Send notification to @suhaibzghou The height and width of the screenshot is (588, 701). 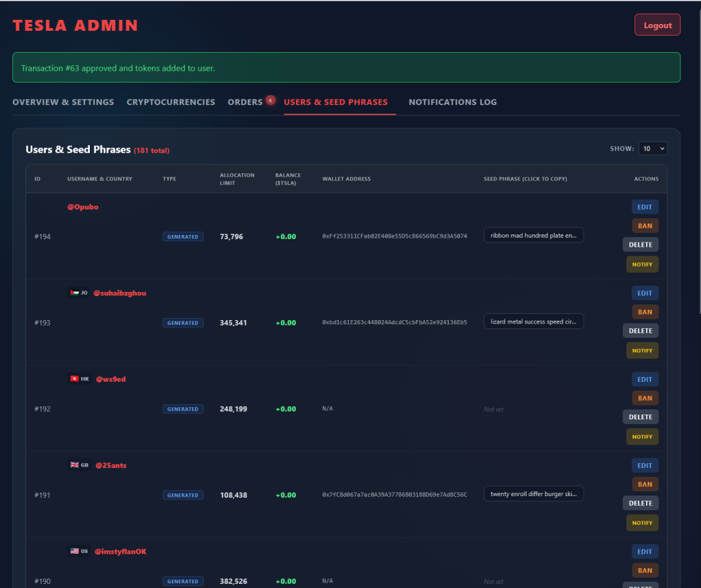(x=642, y=351)
